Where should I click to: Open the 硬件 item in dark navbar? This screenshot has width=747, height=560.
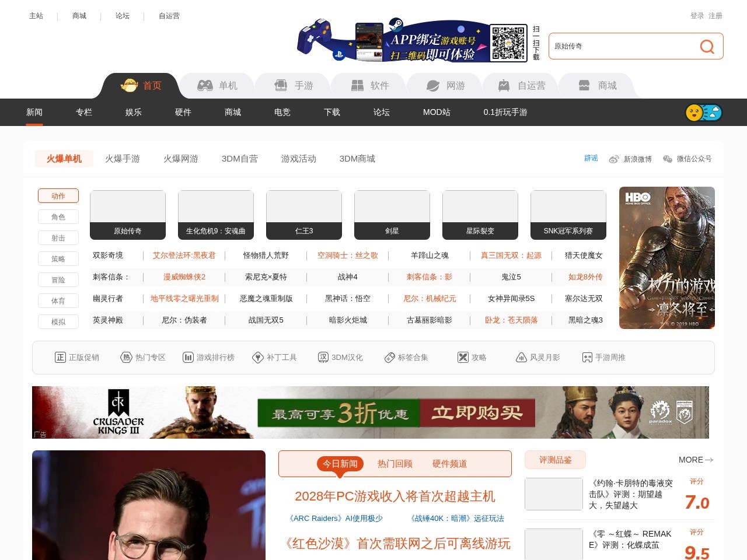pos(183,112)
